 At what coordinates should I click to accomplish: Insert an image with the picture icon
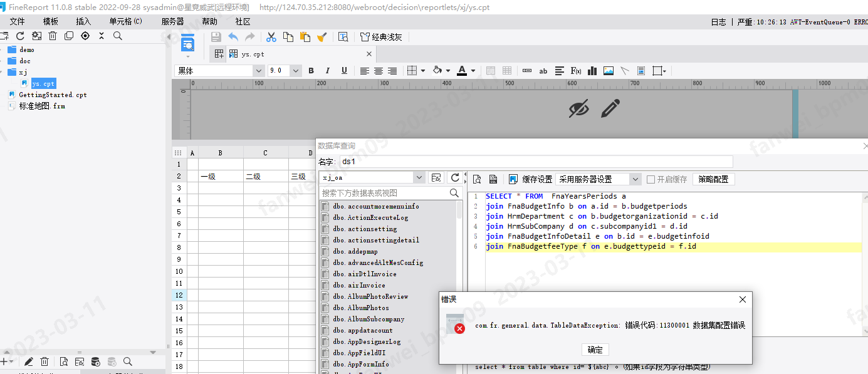tap(609, 71)
